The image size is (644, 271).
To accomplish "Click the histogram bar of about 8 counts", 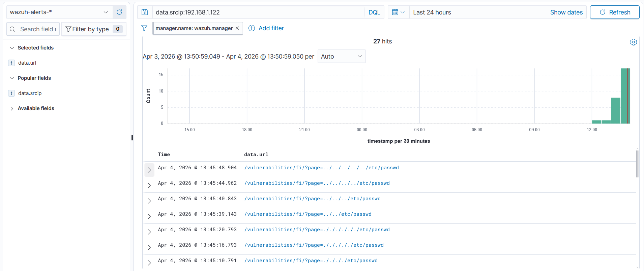I will (x=616, y=110).
